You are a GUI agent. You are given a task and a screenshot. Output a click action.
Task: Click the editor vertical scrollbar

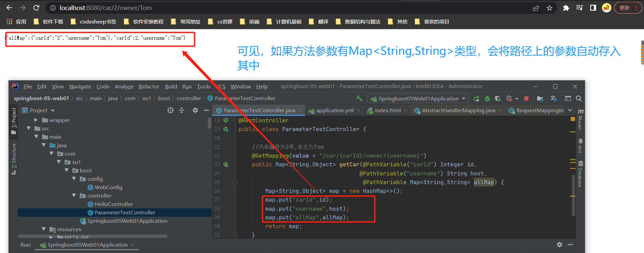tap(573, 195)
